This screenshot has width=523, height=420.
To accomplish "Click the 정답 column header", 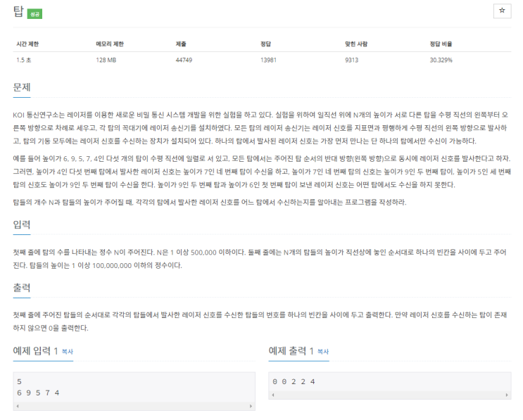I will pos(265,44).
